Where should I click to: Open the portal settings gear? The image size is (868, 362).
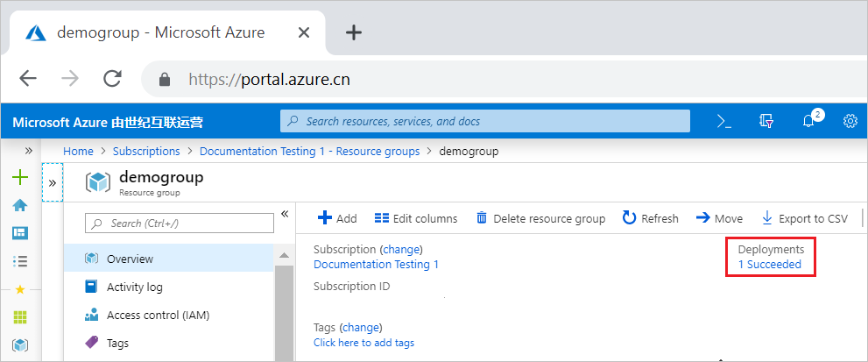[850, 122]
